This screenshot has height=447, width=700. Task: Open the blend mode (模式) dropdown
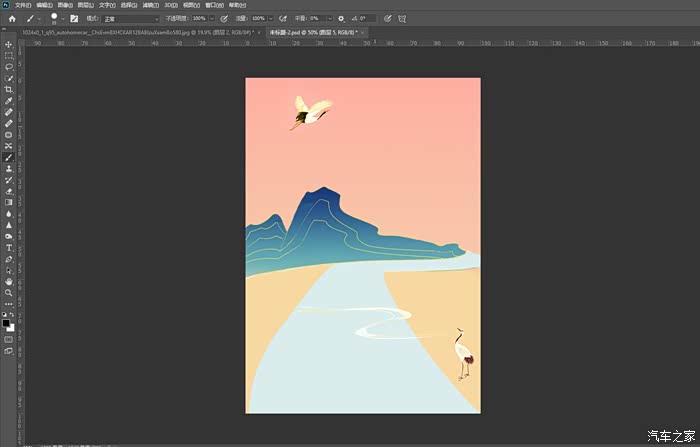click(130, 18)
